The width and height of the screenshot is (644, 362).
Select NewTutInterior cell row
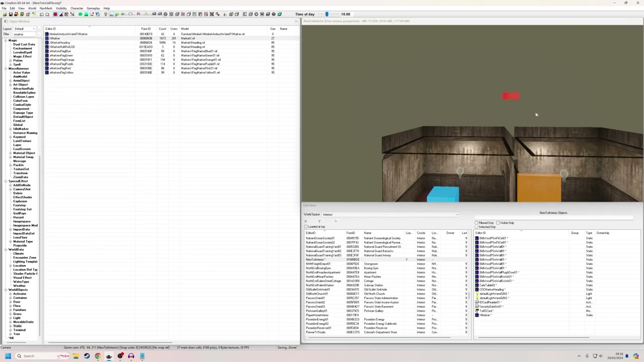pos(386,259)
